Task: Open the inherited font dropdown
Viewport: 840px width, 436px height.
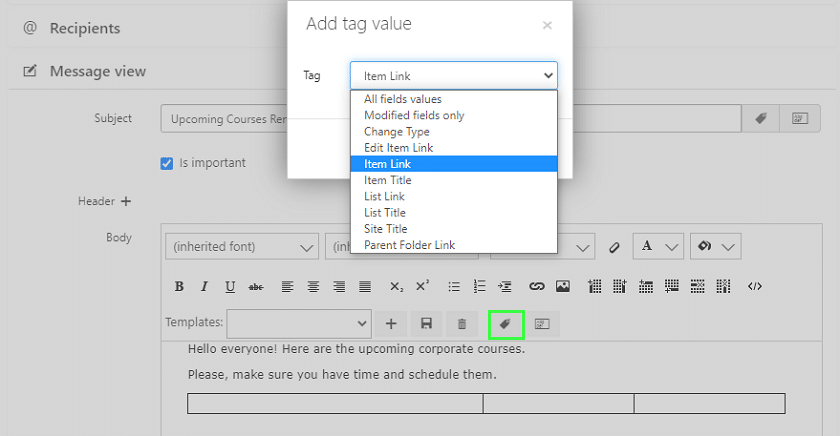Action: point(242,247)
